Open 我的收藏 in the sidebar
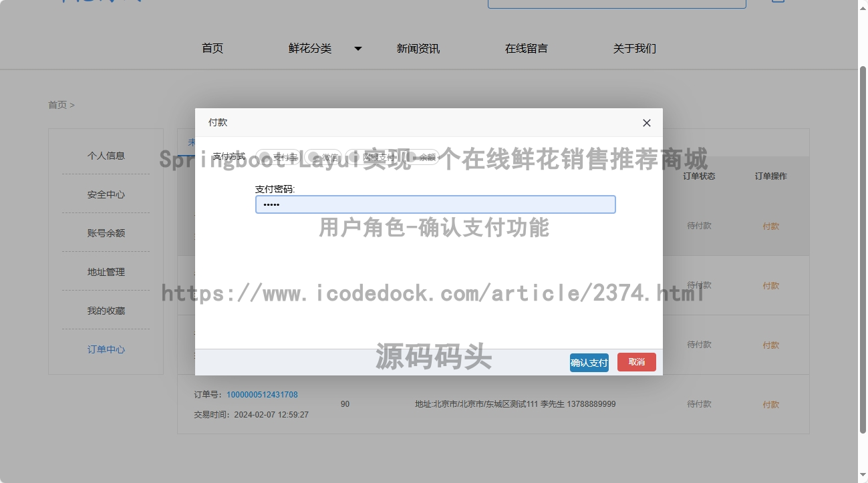868x483 pixels. click(106, 311)
